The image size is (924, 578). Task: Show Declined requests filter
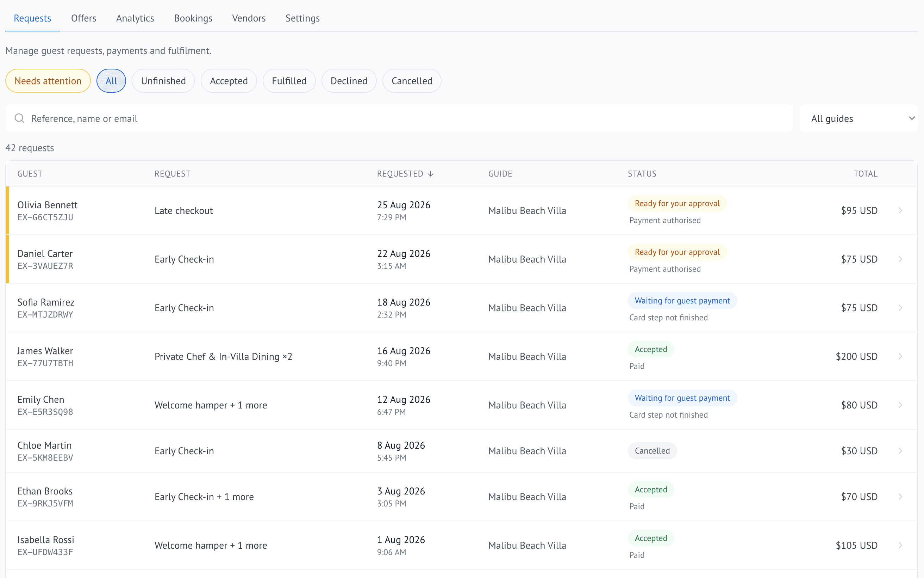pos(349,81)
